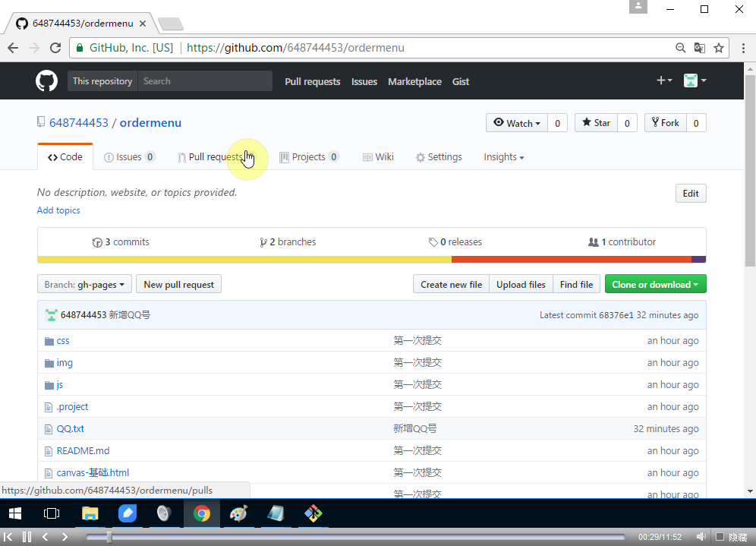Bookmark this page with the star icon
Screen dimensions: 756x546
click(x=719, y=48)
